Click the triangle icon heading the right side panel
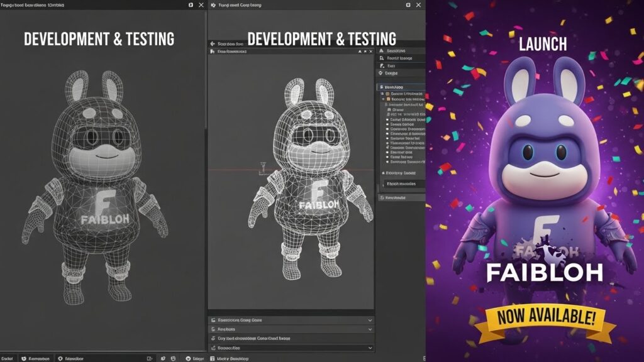 (x=382, y=50)
